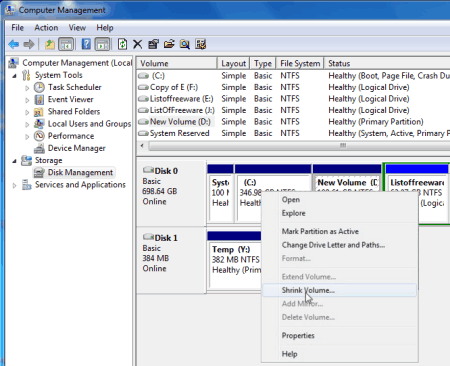The image size is (450, 366).
Task: Click the Delete X toolbar icon
Action: pyautogui.click(x=137, y=44)
